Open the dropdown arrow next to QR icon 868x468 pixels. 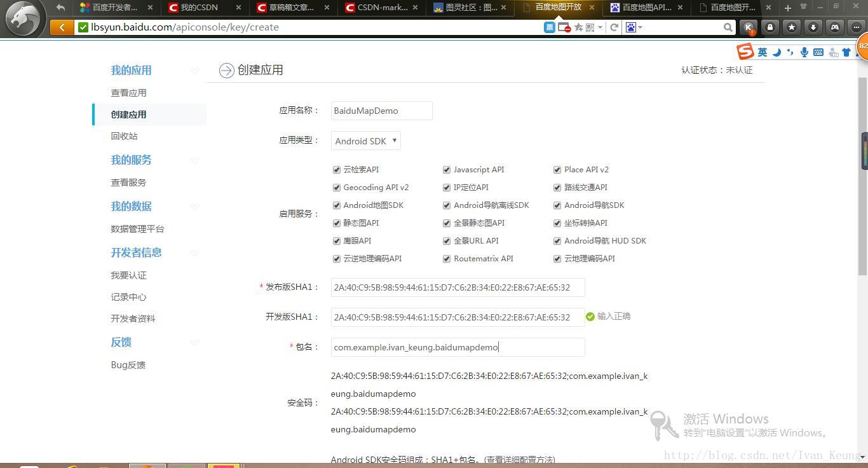tap(600, 27)
